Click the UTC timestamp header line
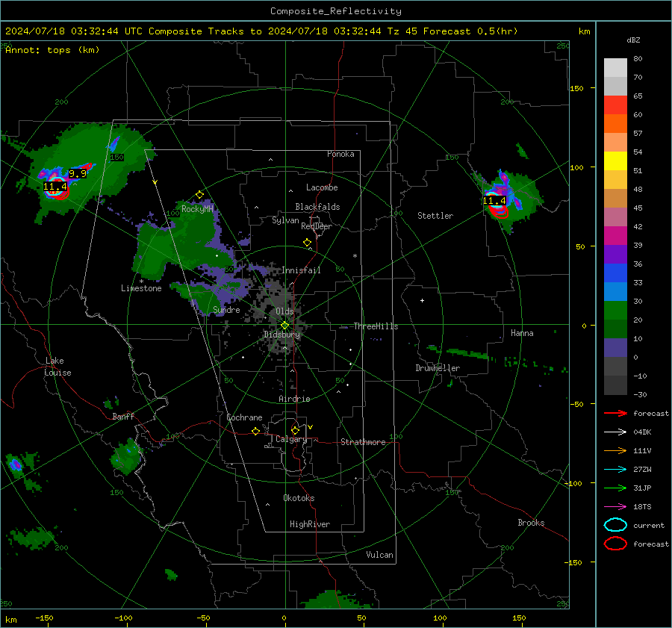The width and height of the screenshot is (672, 628). click(261, 31)
